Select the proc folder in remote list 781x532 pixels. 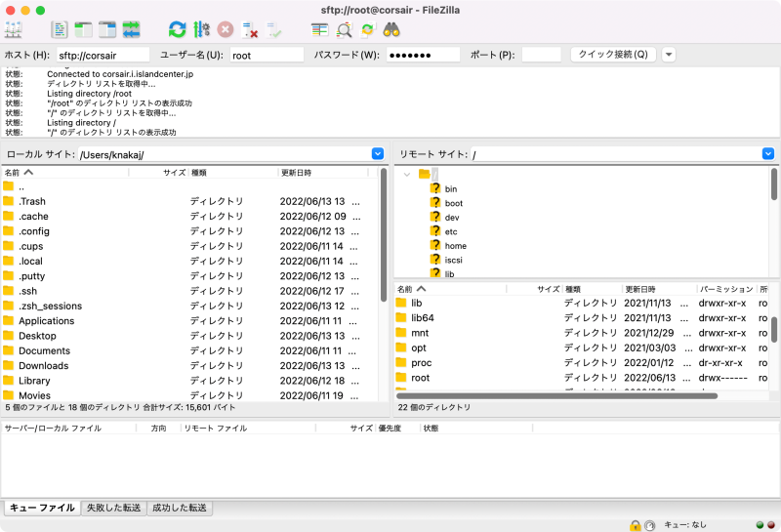582,362
